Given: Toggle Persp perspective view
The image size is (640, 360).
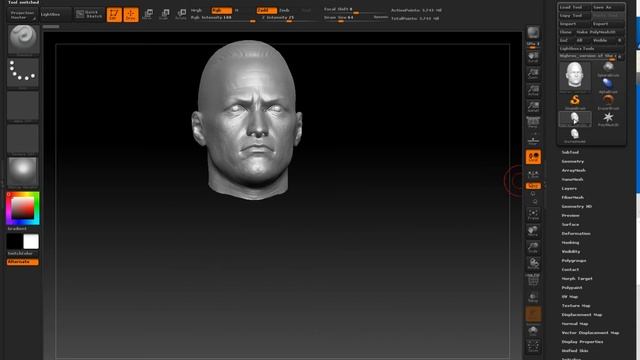Looking at the screenshot, I should click(x=533, y=123).
